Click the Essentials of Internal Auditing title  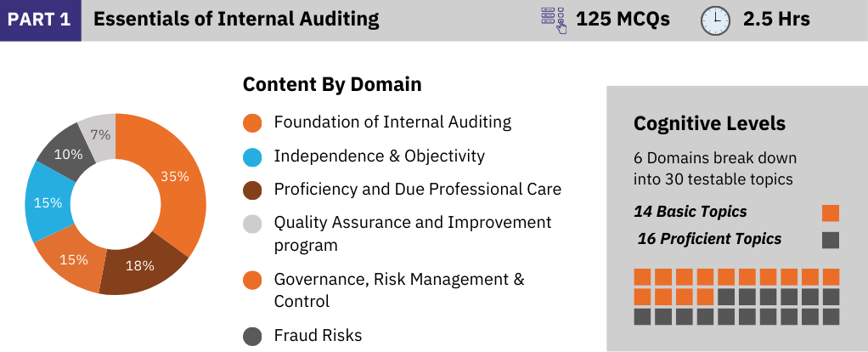[x=236, y=19]
